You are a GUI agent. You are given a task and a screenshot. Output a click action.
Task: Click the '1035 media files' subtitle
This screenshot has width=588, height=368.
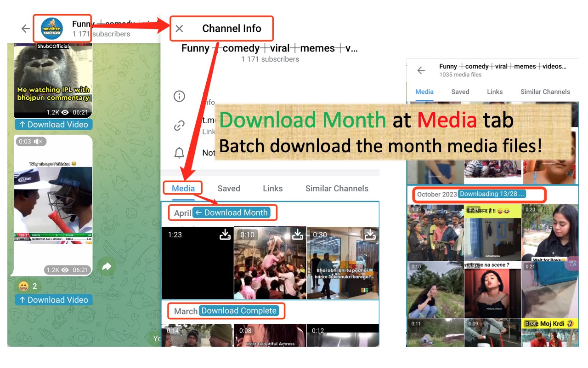click(460, 75)
